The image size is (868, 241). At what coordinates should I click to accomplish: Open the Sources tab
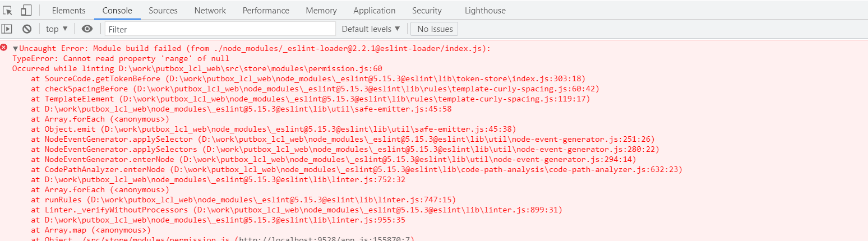[163, 10]
